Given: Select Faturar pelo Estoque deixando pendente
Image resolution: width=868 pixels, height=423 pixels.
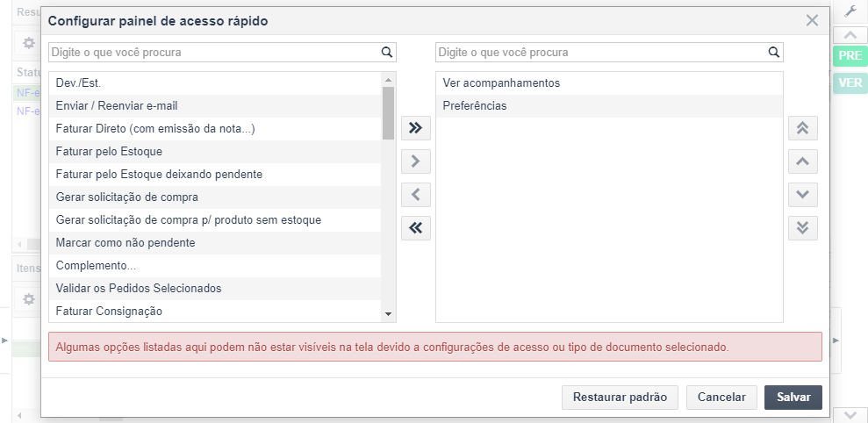Looking at the screenshot, I should click(215, 175).
